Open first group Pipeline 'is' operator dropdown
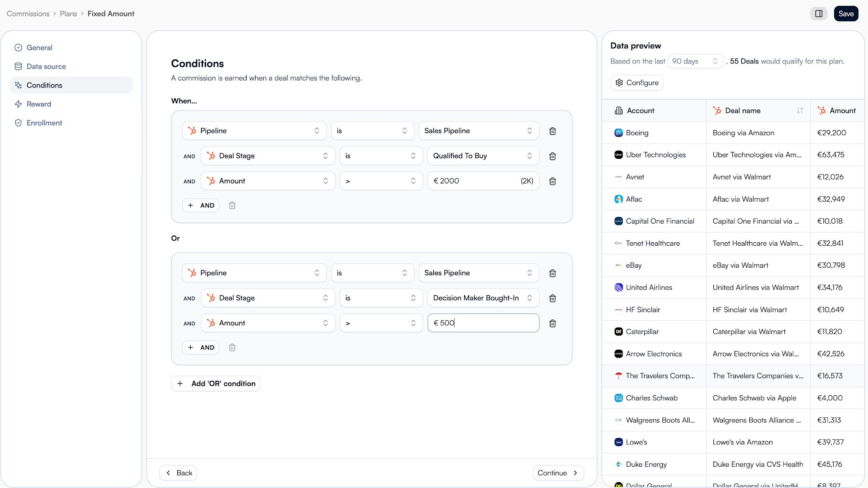 (372, 131)
